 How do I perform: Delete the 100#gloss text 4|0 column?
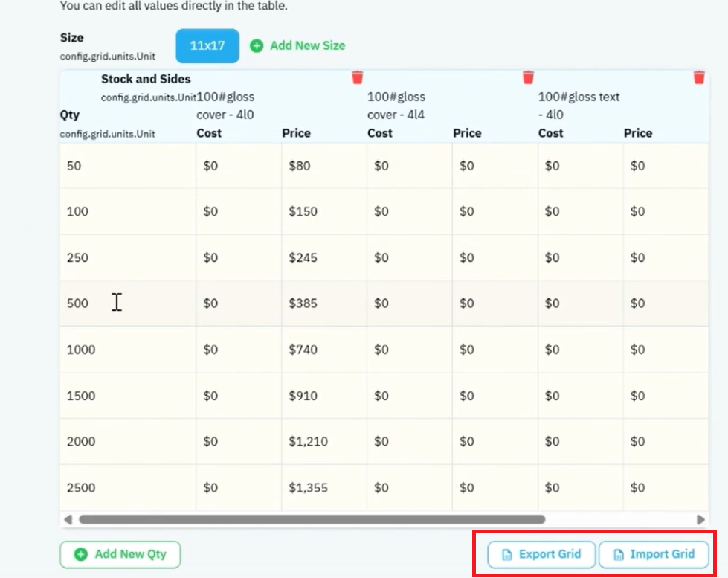699,77
